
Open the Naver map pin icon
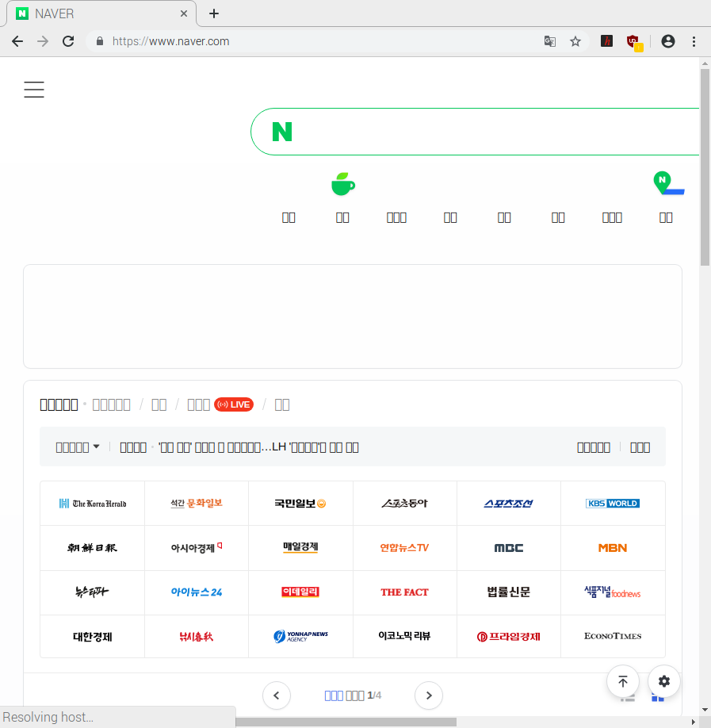click(x=668, y=183)
